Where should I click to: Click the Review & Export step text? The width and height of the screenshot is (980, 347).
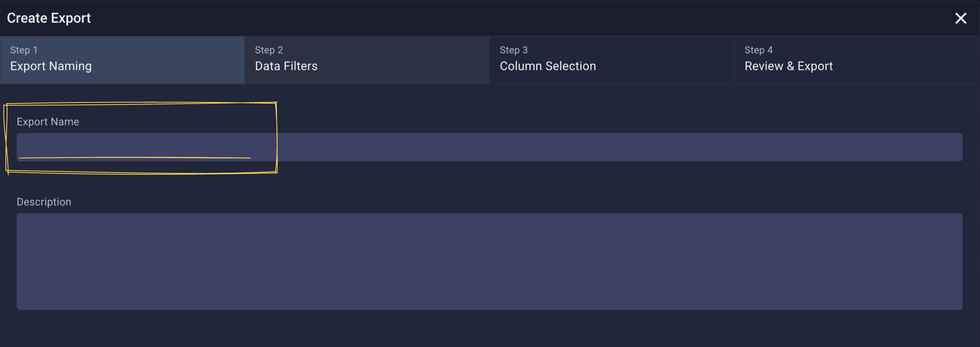788,66
